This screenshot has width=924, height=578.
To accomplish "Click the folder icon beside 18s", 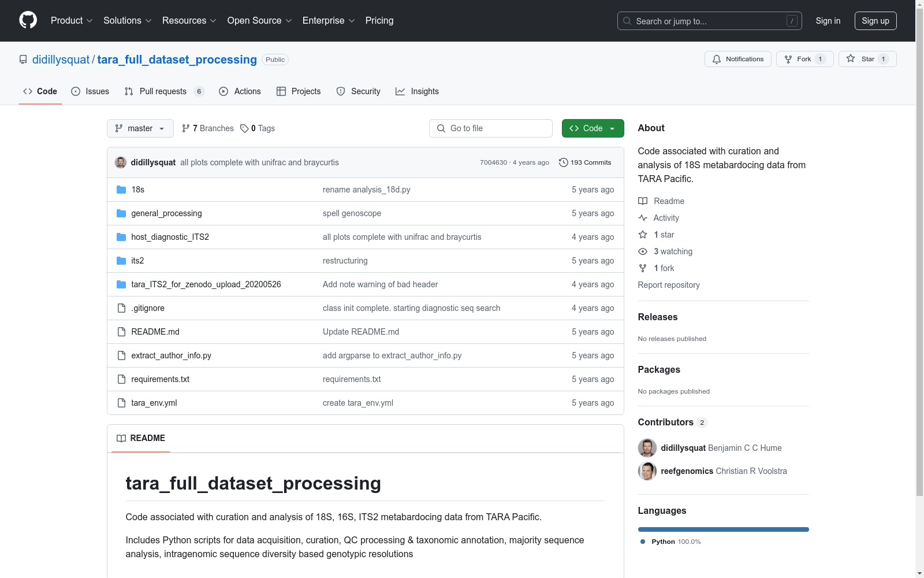I will coord(121,190).
